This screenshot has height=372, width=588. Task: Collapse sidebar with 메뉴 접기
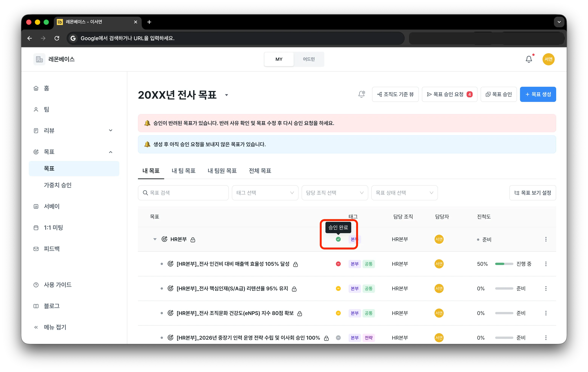(50, 327)
